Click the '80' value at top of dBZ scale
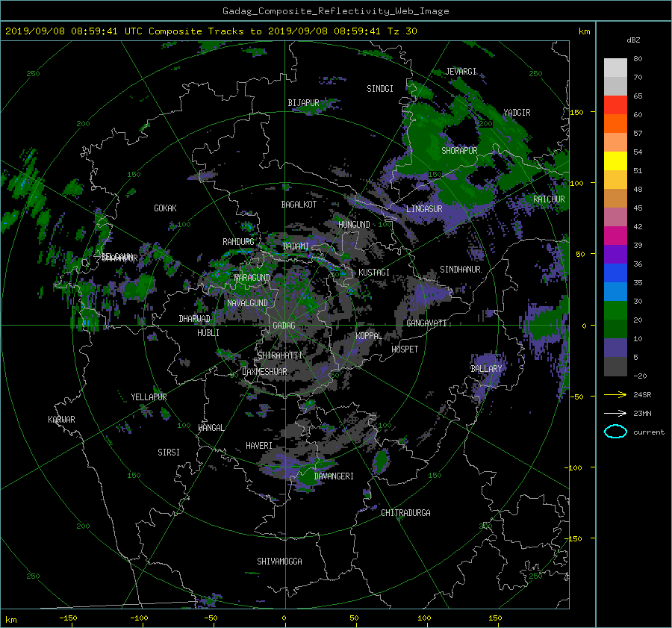The height and width of the screenshot is (628, 672). 638,58
